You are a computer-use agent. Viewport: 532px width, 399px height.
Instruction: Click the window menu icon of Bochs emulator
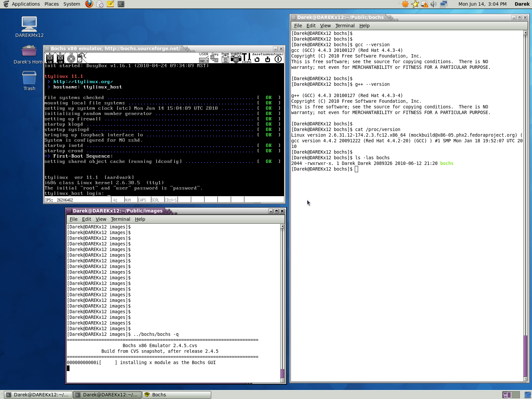coord(47,49)
